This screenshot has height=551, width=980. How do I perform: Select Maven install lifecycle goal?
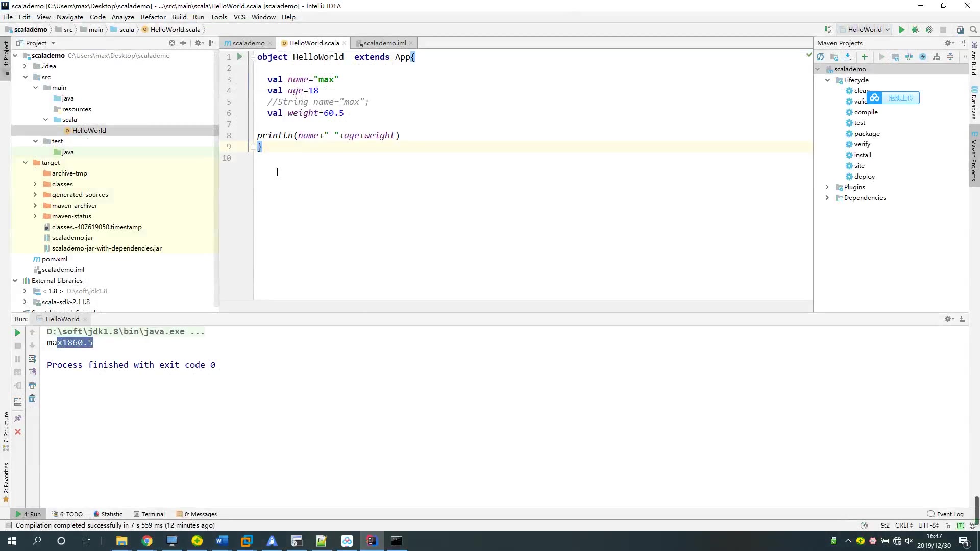coord(863,155)
